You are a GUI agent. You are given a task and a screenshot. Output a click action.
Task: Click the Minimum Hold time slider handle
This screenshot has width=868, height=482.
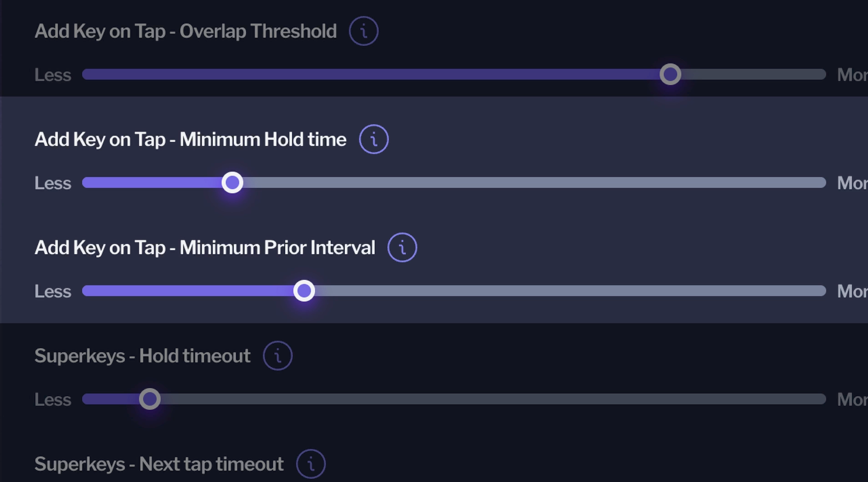[x=232, y=182]
